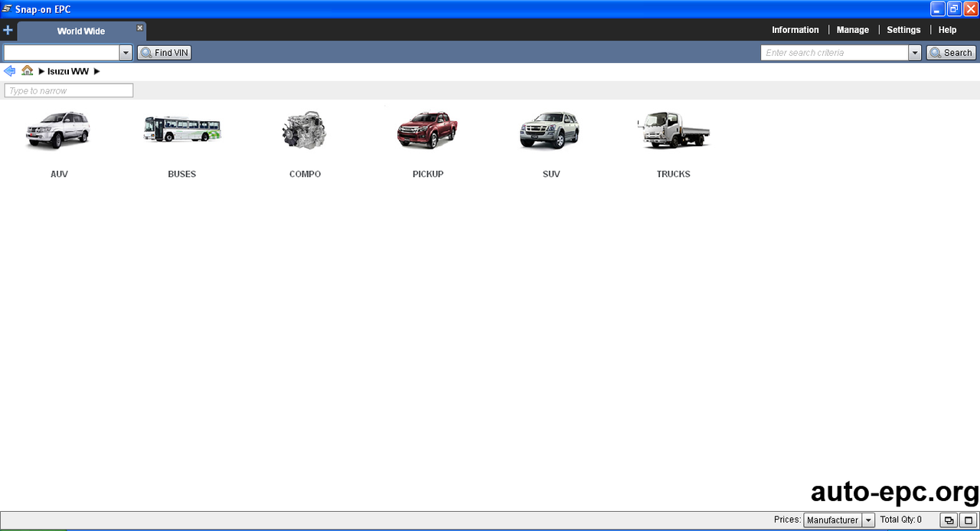This screenshot has height=531, width=980.
Task: Open the SUV category image
Action: (x=550, y=130)
